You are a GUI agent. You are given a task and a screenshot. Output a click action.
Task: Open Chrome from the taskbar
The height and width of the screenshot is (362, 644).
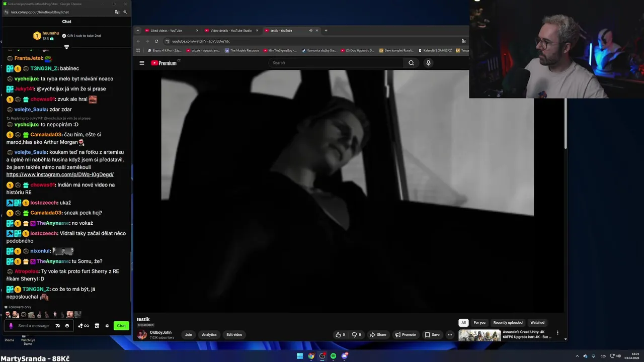coord(311,356)
